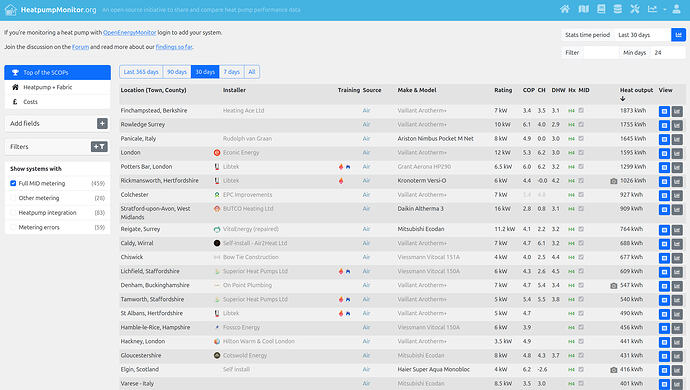Select the Last 365 days tab

coord(141,72)
